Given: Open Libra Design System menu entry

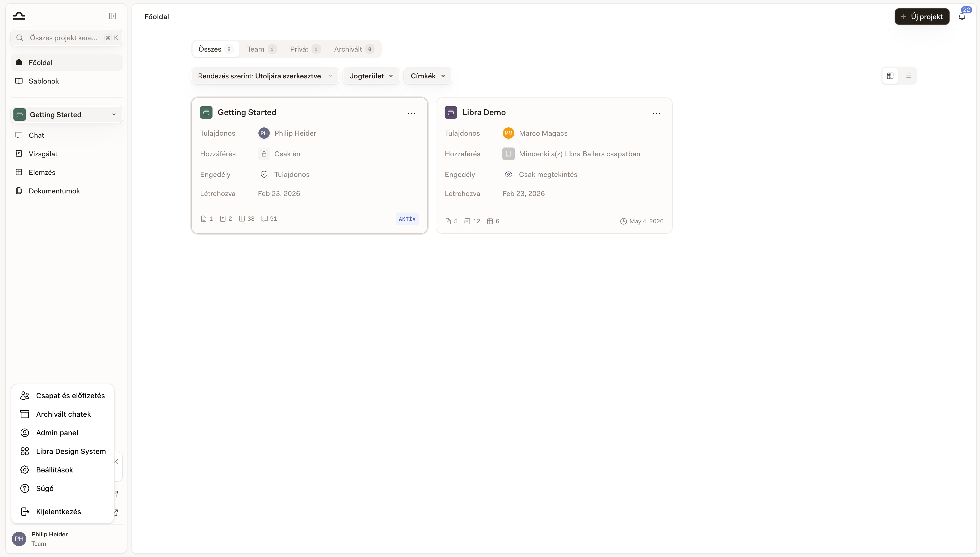Looking at the screenshot, I should 63,452.
